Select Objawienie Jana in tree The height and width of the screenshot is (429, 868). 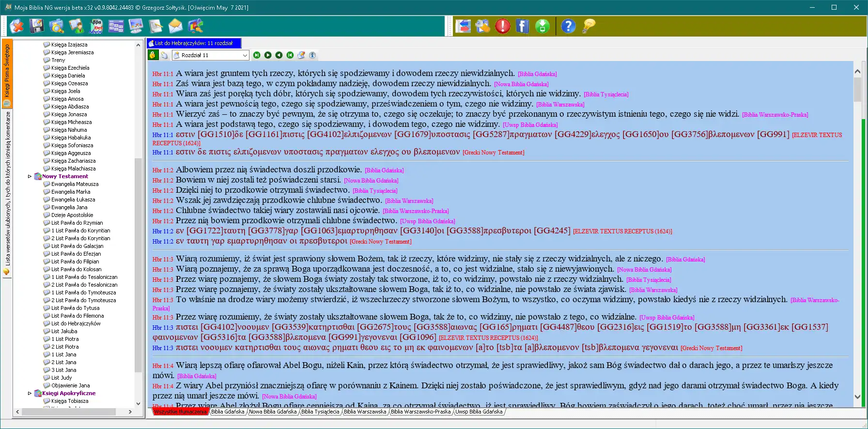[x=71, y=385]
